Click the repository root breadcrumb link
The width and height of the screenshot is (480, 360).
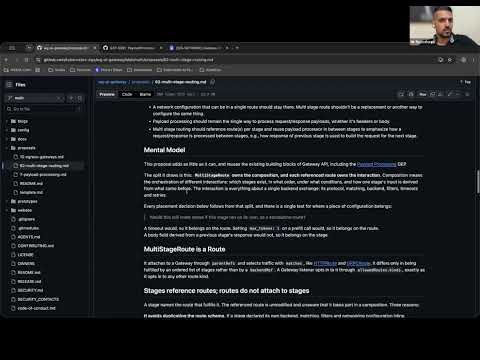112,82
